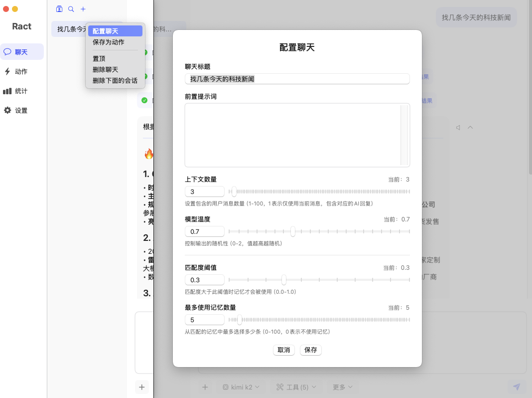Click the contacts/assistant icon above the chat list
Image resolution: width=532 pixels, height=398 pixels.
(x=59, y=9)
